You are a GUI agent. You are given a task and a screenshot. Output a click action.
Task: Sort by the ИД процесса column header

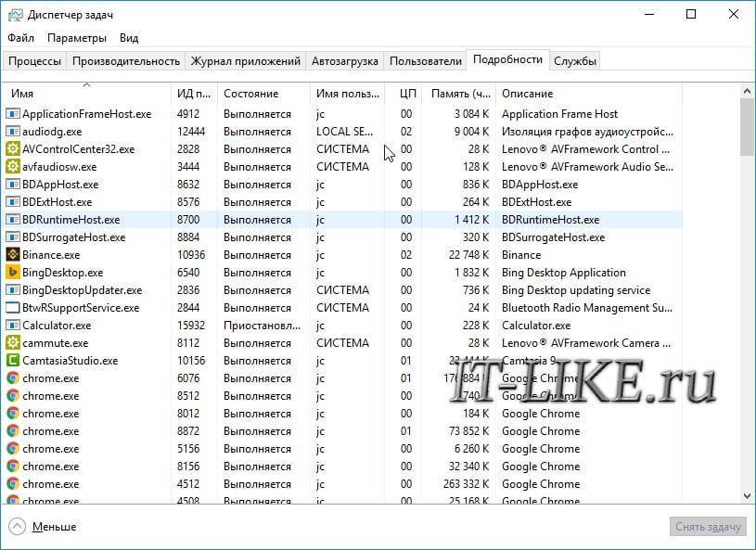pos(194,94)
